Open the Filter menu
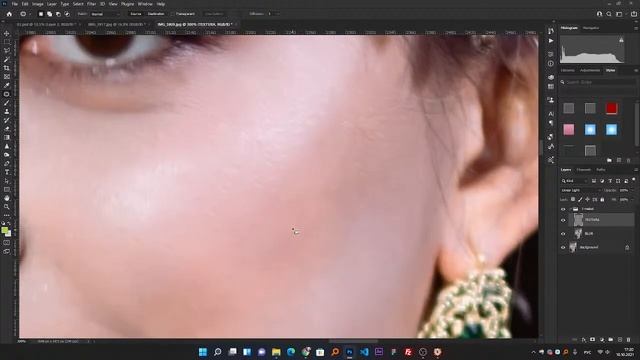 91,4
